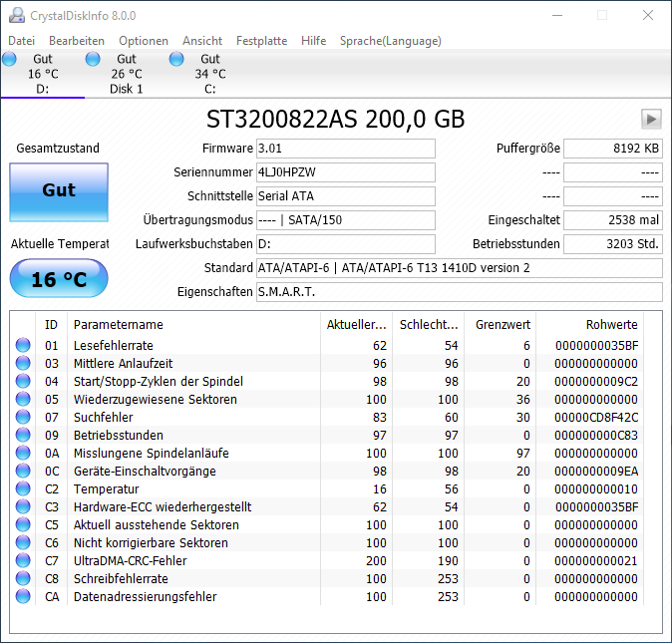Click the Laufwerksbuchstaben field D:
672x643 pixels.
click(x=346, y=244)
